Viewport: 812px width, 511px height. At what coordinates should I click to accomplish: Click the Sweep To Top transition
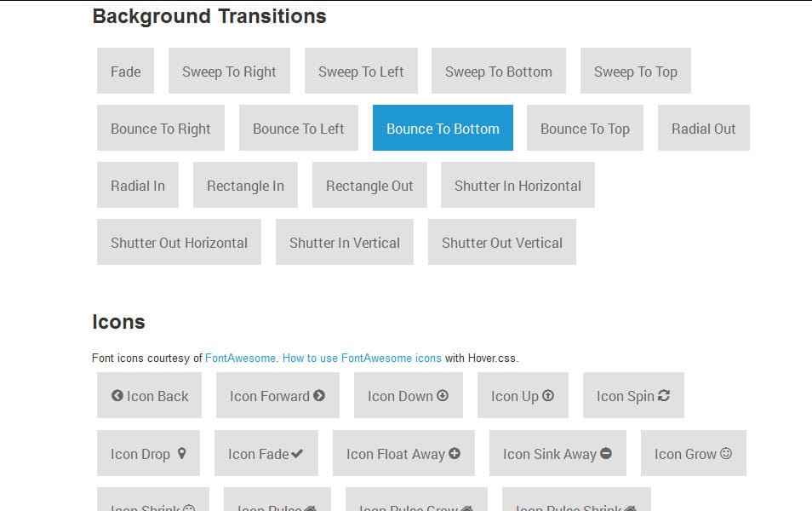click(636, 72)
